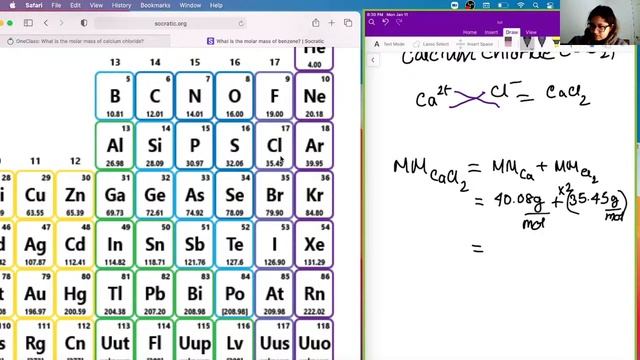Screen dimensions: 640x360
Task: Undo the last OneNote action
Action: (385, 22)
